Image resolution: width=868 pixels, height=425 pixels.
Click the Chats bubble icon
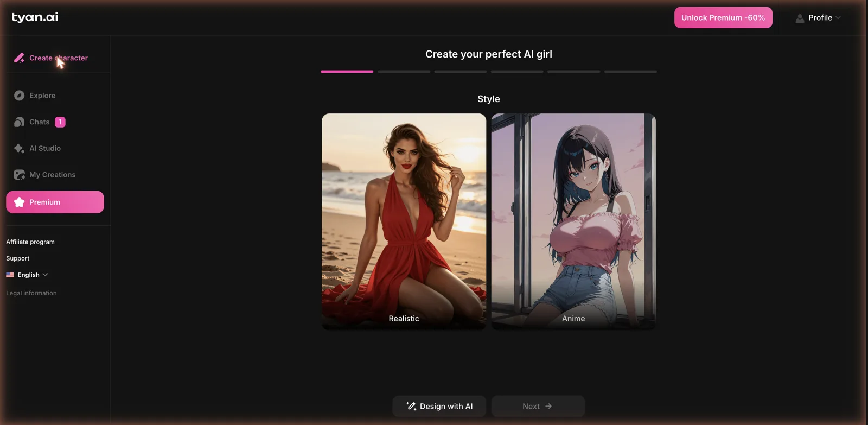tap(19, 122)
